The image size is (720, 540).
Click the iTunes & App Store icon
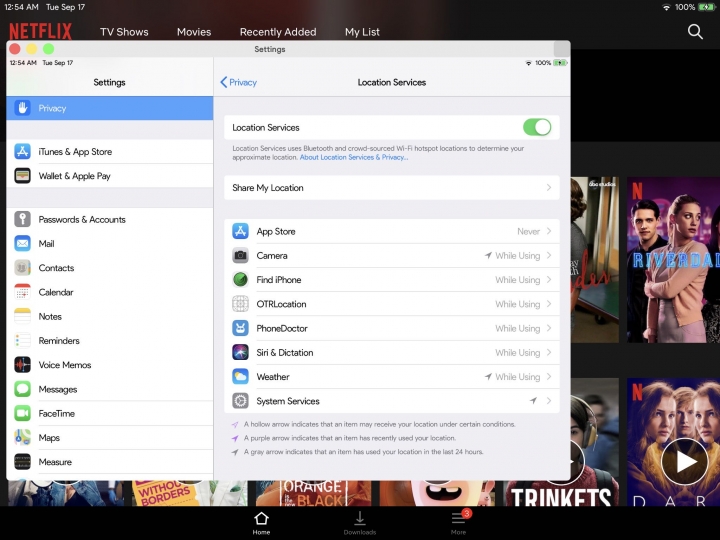click(x=22, y=152)
